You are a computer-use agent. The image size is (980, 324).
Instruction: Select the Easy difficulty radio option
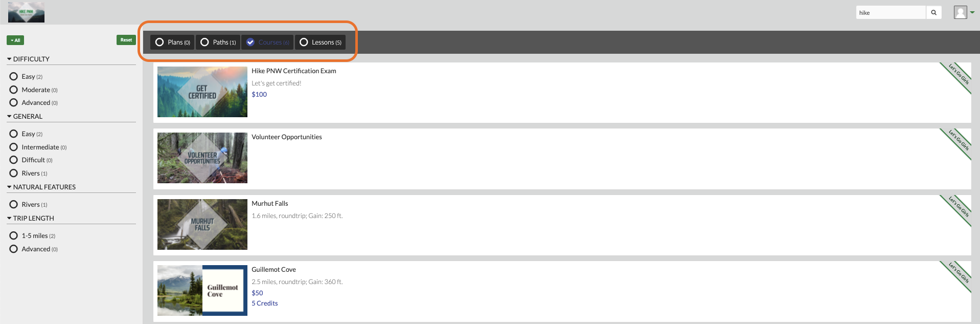click(14, 76)
